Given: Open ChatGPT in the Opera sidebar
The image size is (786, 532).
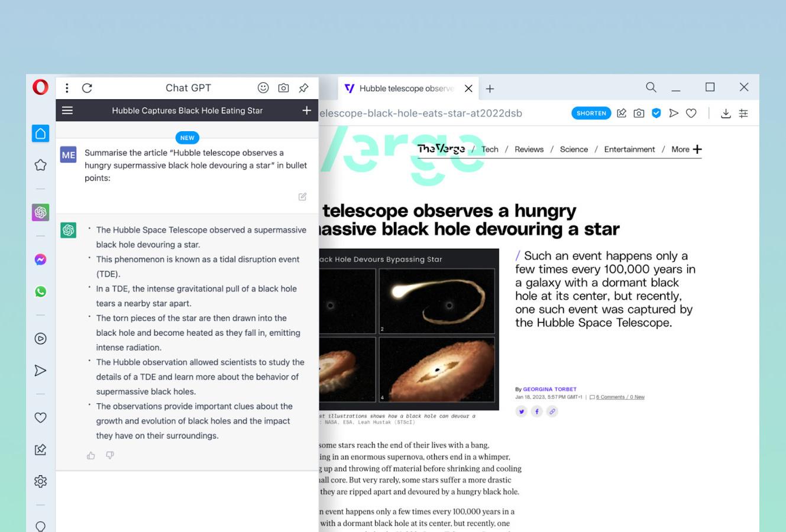Looking at the screenshot, I should tap(40, 212).
